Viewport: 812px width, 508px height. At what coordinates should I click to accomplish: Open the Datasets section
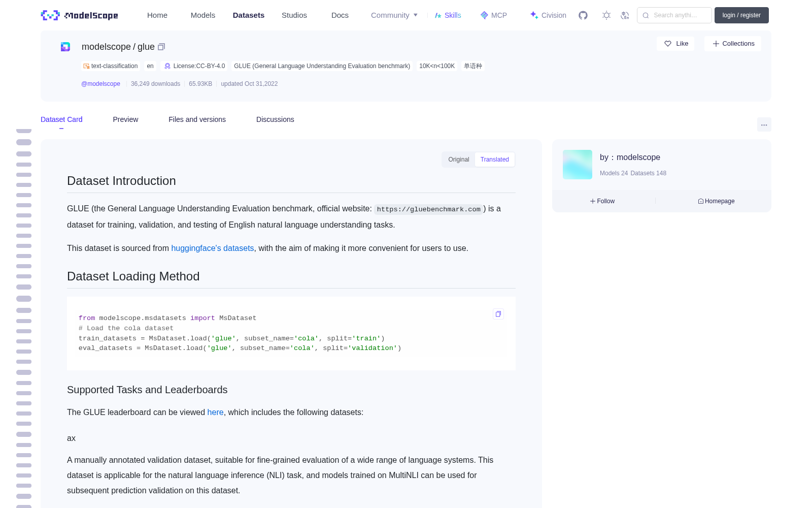249,15
